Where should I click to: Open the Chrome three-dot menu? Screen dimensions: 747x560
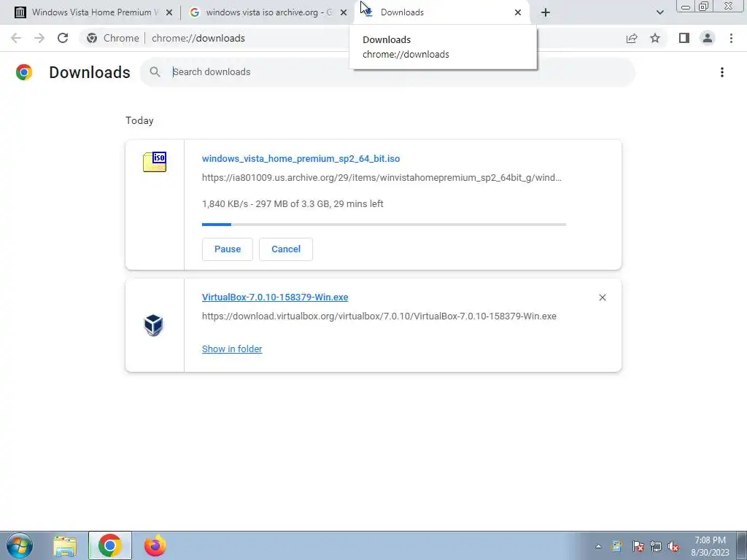coord(731,38)
